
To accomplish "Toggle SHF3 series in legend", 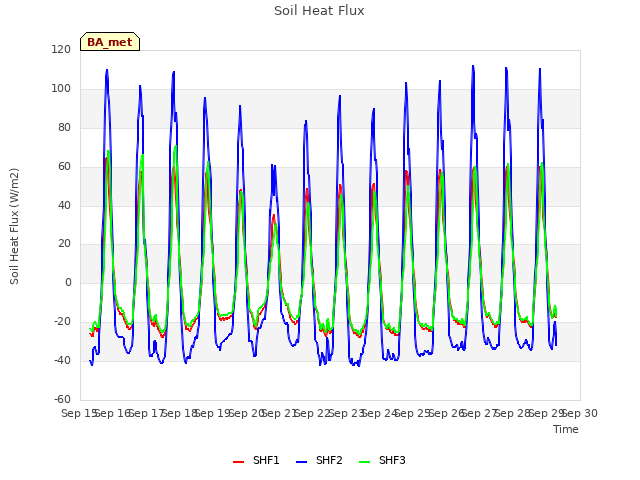I will point(382,460).
